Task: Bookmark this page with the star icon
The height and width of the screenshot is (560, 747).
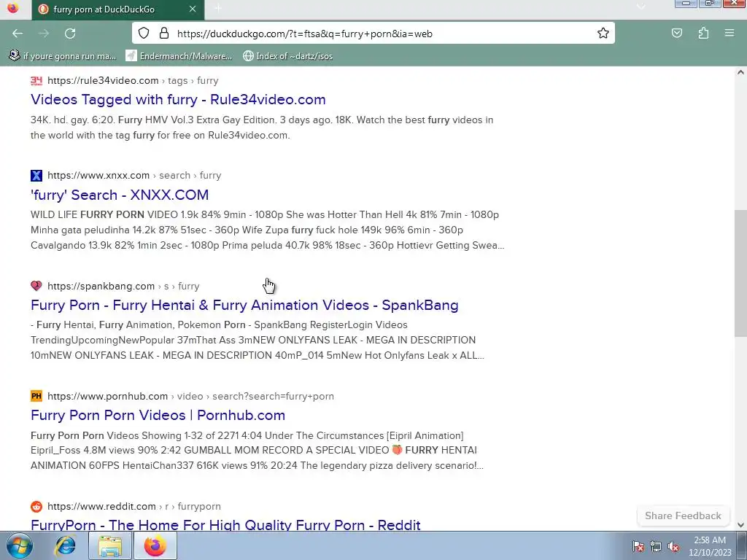Action: [603, 34]
